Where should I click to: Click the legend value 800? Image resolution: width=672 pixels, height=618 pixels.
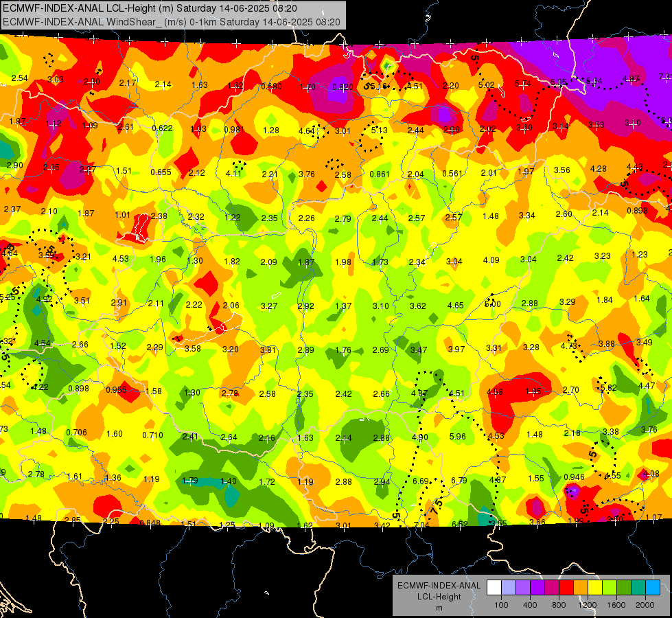point(559,605)
